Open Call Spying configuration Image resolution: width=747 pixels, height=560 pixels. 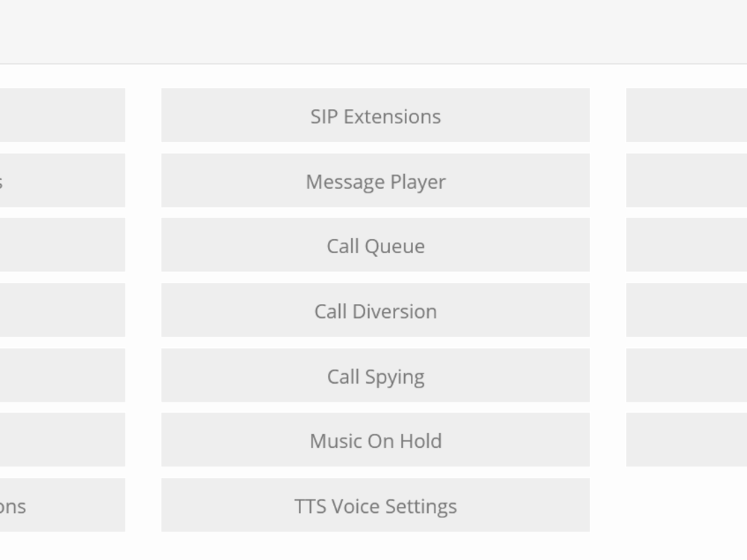[x=375, y=376]
